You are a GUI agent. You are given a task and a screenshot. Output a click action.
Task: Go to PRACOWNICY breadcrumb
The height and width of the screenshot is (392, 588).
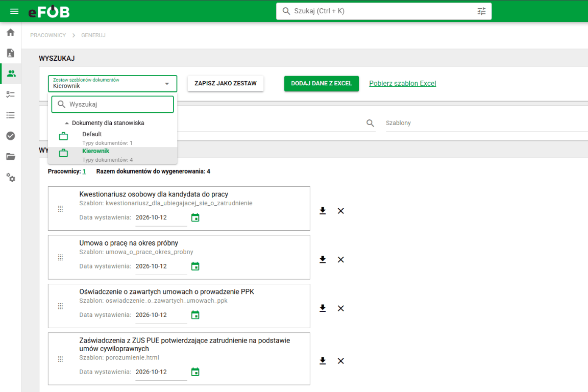[x=48, y=35]
